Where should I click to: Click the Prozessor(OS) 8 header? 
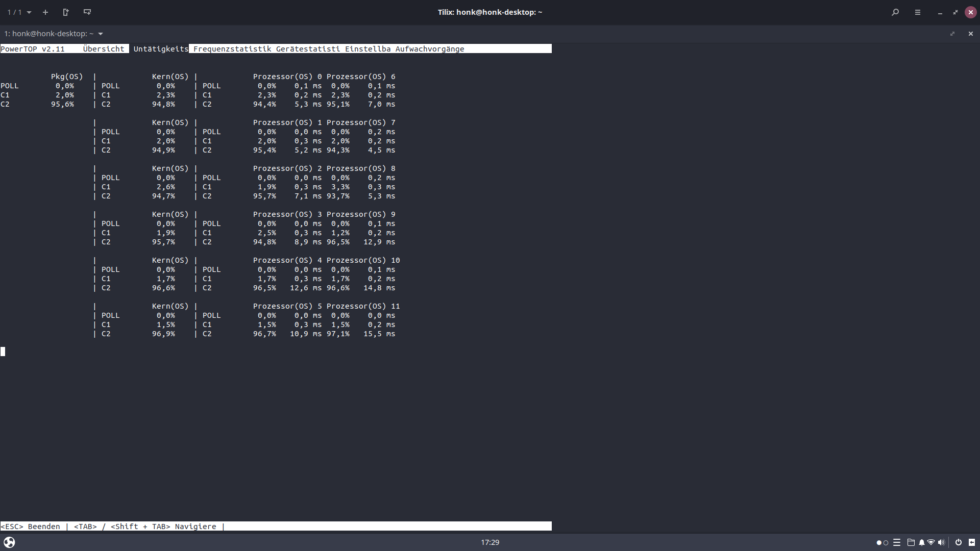pyautogui.click(x=361, y=168)
